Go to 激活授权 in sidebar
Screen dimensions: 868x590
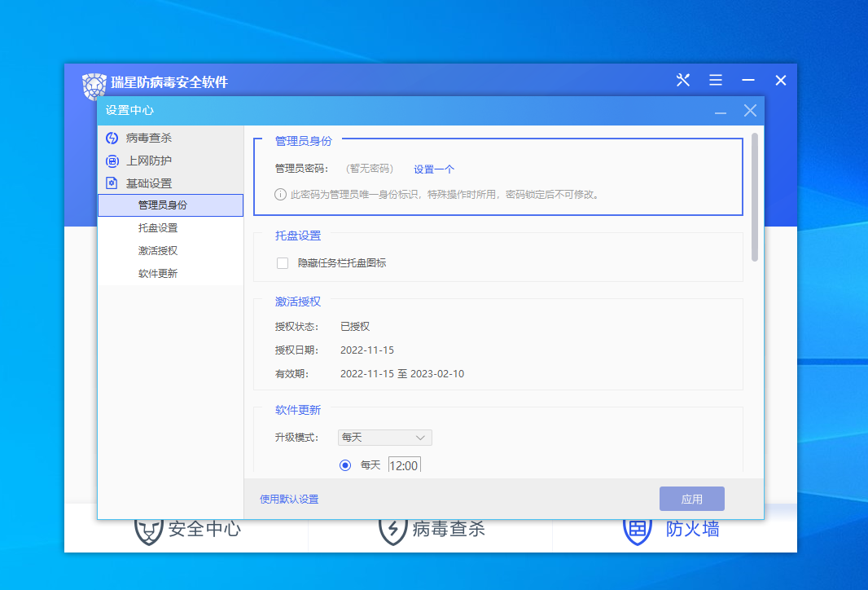(170, 250)
